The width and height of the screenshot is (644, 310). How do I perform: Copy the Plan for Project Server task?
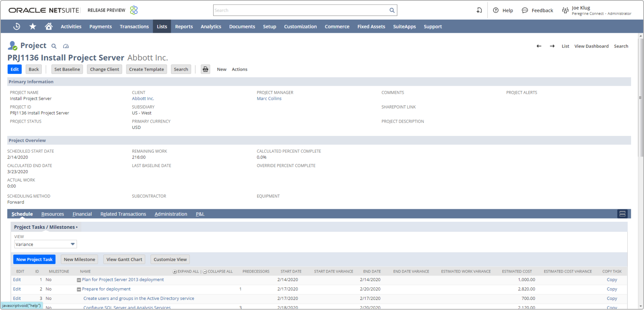click(612, 280)
